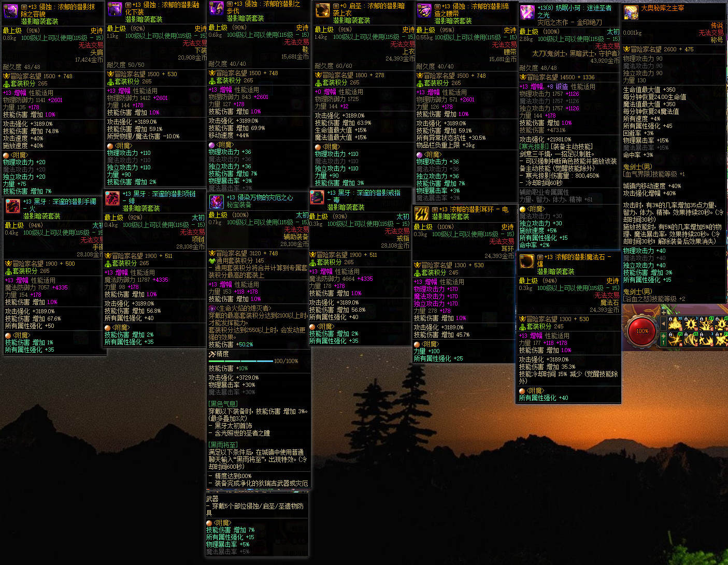Select the 潜影之步伐 shoes icon
Viewport: 728px width, 565px height.
(x=216, y=9)
